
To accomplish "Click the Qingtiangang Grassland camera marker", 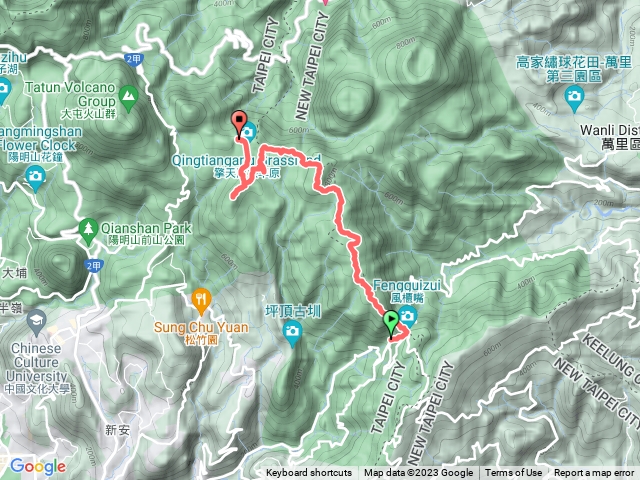I will 248,132.
